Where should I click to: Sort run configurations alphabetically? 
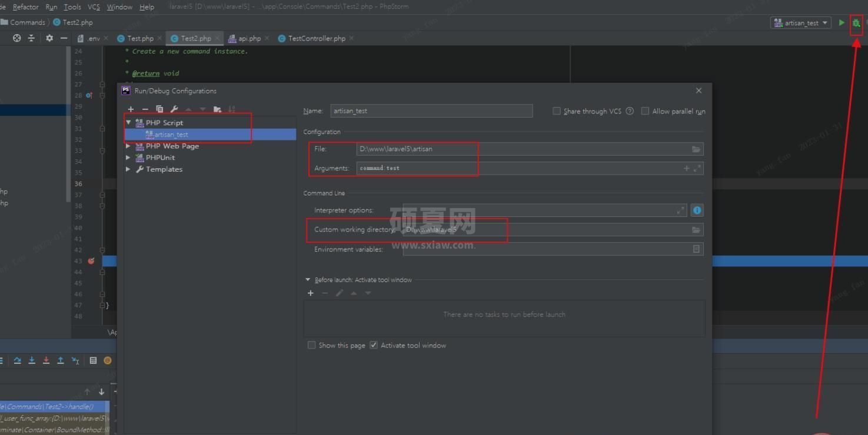tap(232, 109)
